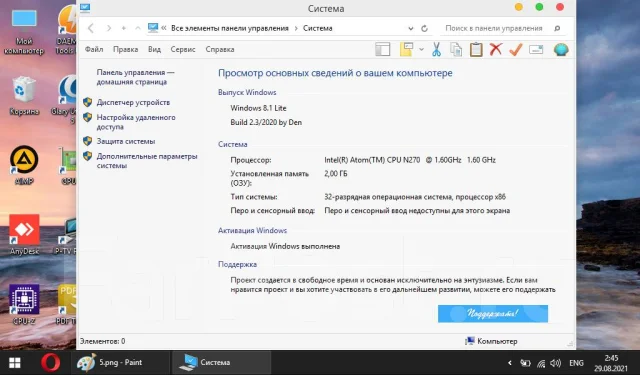Click 'Все элементы панели управления' breadcrumb

[x=230, y=28]
